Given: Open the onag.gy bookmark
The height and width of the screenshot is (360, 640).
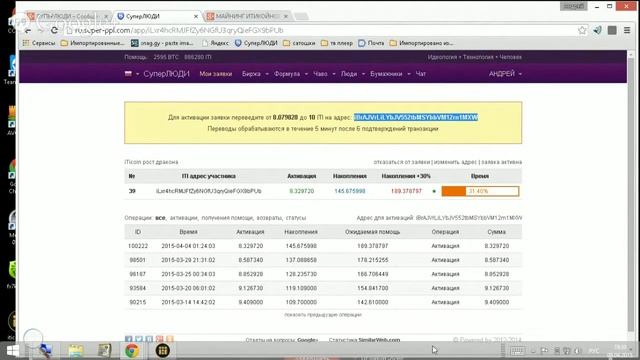Looking at the screenshot, I should point(162,43).
